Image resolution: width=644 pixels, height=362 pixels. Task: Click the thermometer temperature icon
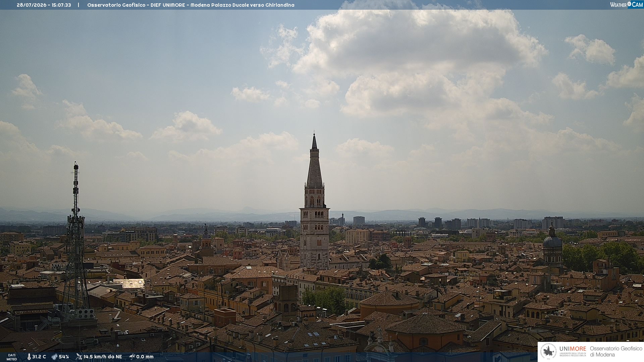(29, 357)
